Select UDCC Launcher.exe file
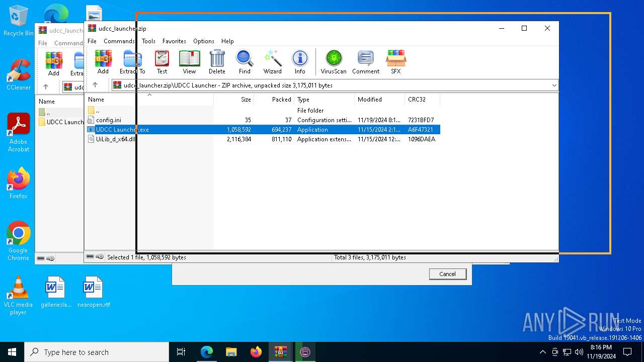The height and width of the screenshot is (362, 644). pyautogui.click(x=263, y=130)
